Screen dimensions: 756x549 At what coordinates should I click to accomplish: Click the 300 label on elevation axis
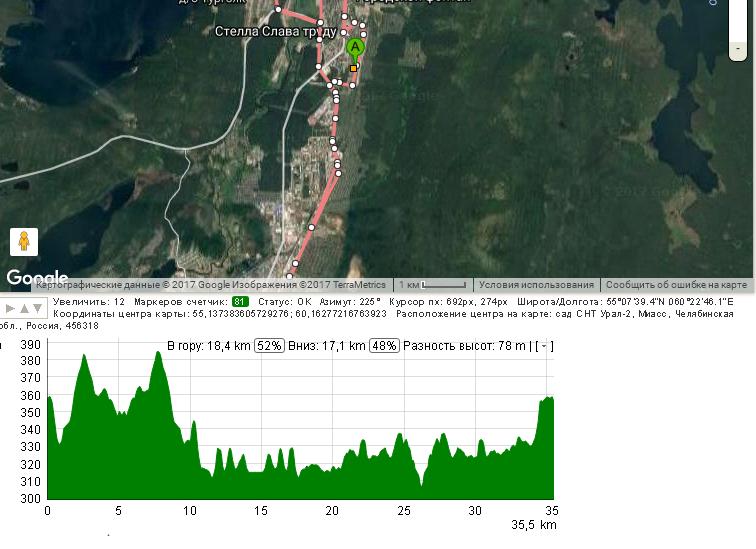[x=30, y=498]
